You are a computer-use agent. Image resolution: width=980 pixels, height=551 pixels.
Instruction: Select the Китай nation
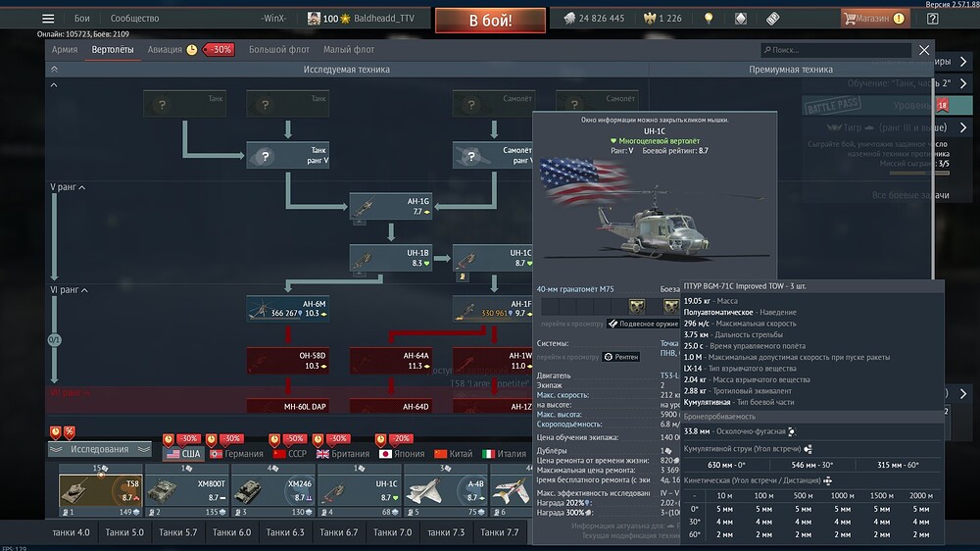pos(454,453)
